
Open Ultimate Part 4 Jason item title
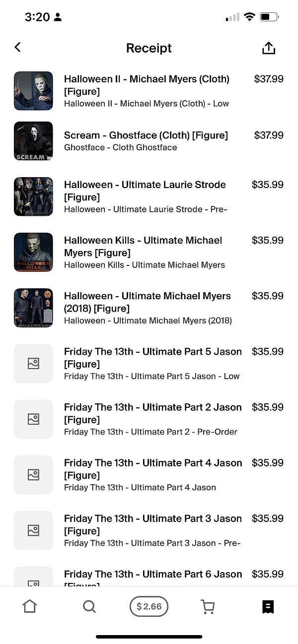click(x=152, y=469)
